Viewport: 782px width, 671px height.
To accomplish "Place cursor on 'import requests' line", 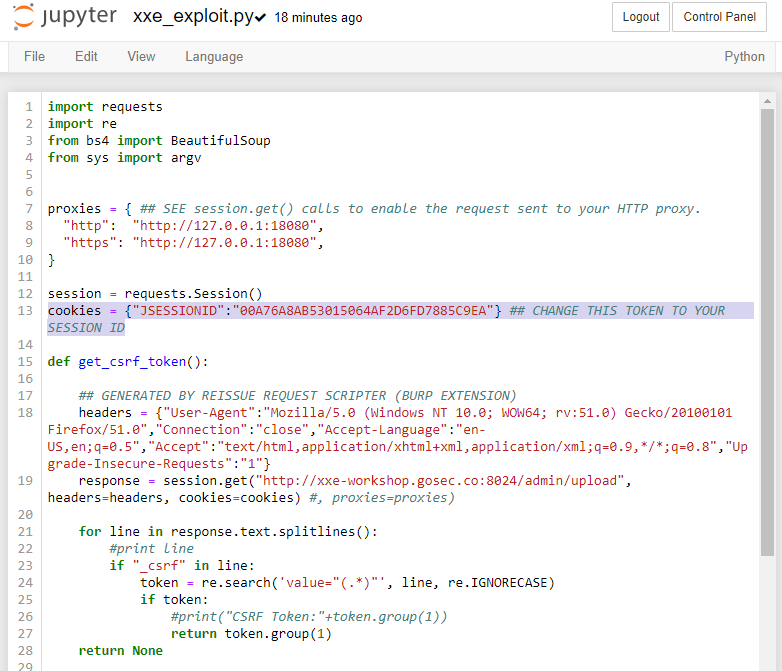I will pos(105,107).
